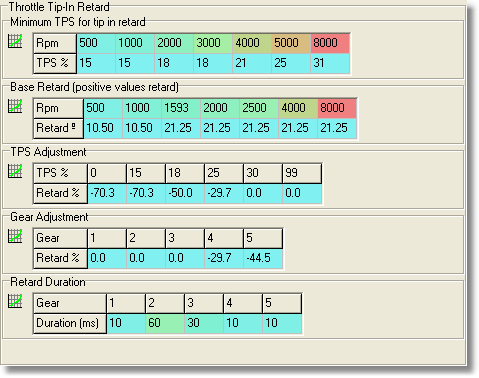The height and width of the screenshot is (378, 479).
Task: Click the Retard º row label in Base Retard
Action: tap(58, 128)
